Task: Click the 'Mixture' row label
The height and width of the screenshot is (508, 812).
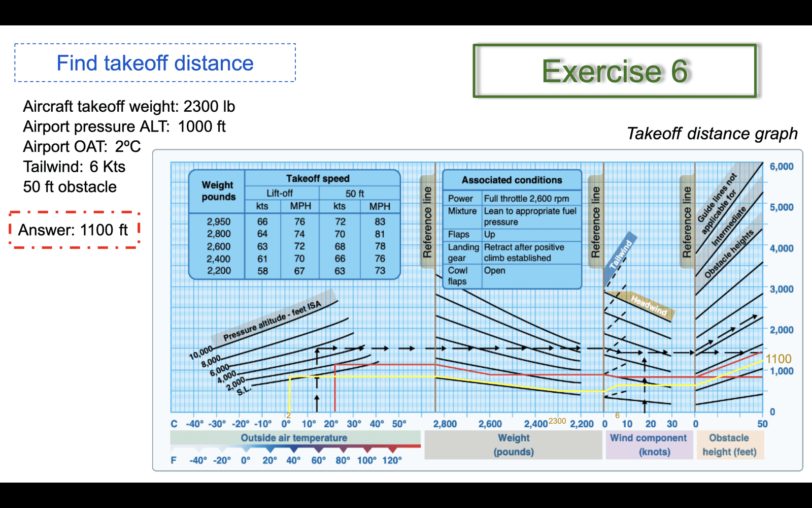Action: [x=462, y=211]
